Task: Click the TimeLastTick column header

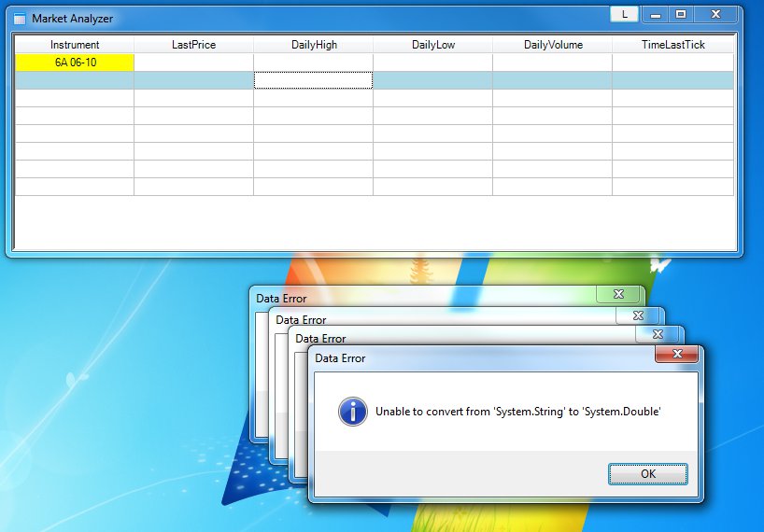Action: click(672, 45)
